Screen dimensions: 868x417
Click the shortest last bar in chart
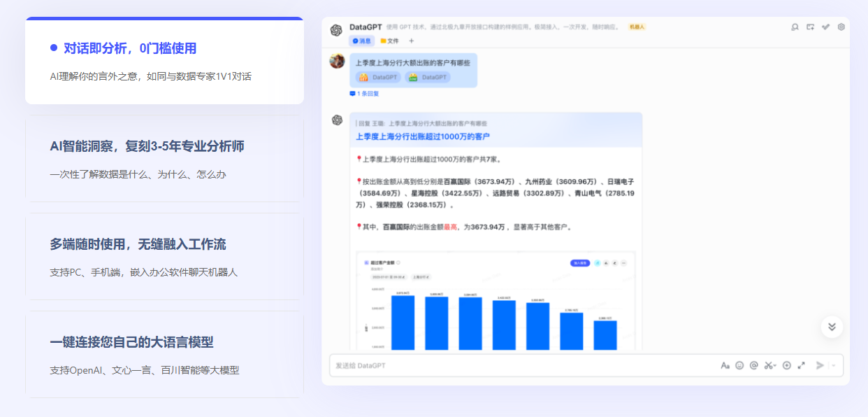tap(605, 335)
